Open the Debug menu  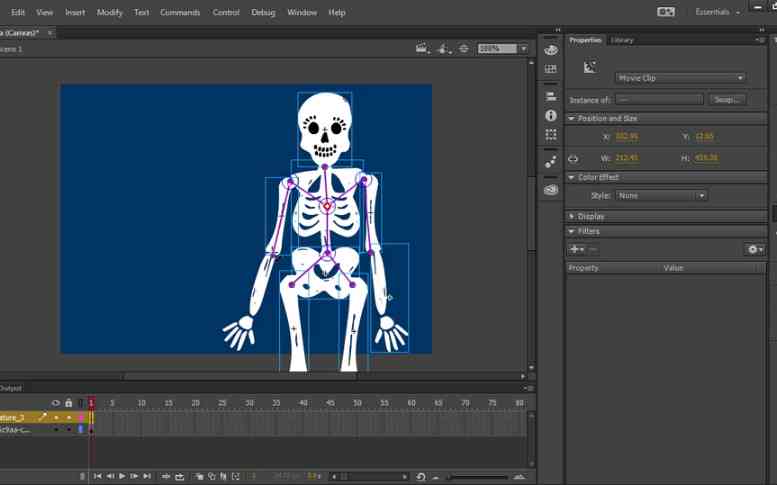(x=263, y=12)
